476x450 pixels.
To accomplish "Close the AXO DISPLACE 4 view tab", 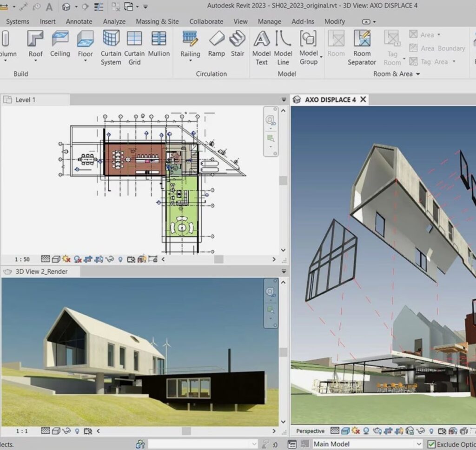I will point(363,99).
